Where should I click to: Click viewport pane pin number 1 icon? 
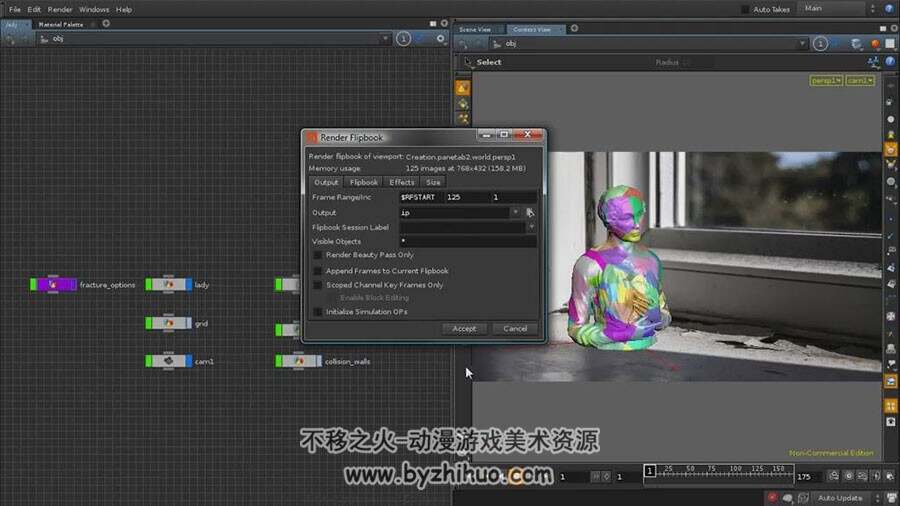pos(820,44)
